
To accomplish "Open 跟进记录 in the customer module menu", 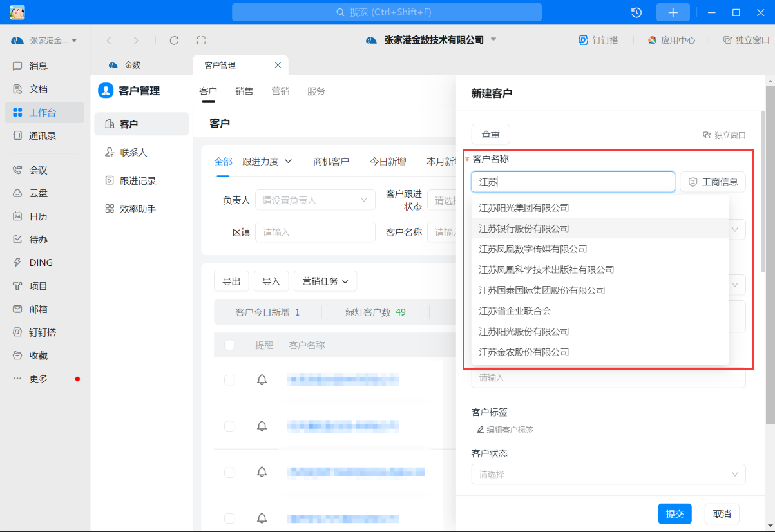I will click(x=142, y=181).
